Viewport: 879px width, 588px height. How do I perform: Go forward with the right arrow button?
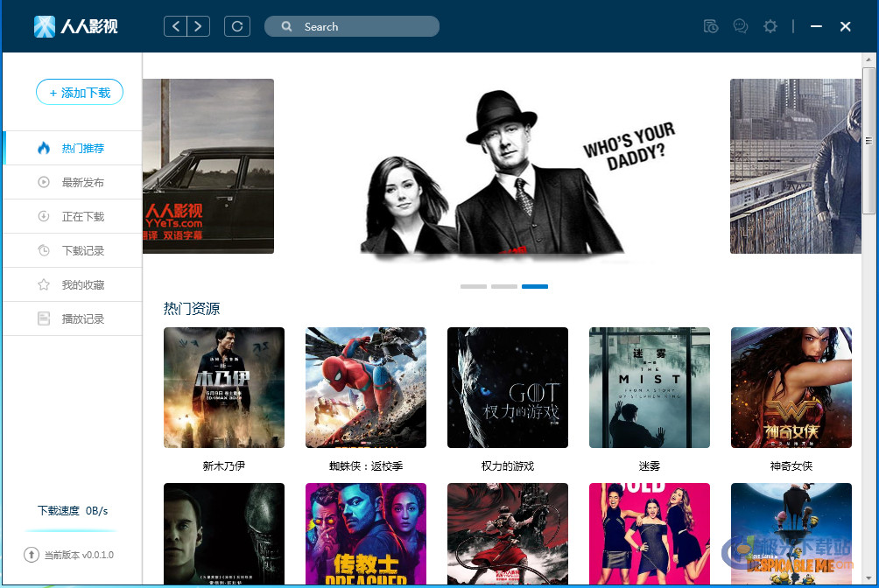[x=199, y=26]
